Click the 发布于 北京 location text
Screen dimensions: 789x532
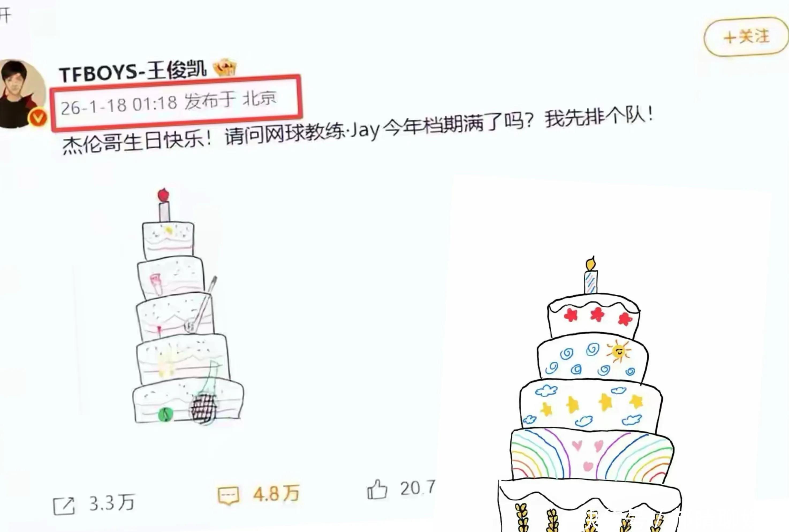tap(230, 100)
